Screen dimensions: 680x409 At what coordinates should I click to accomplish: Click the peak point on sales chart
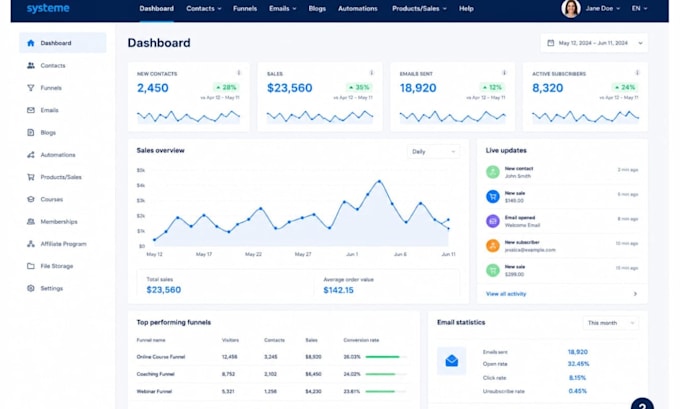[379, 181]
